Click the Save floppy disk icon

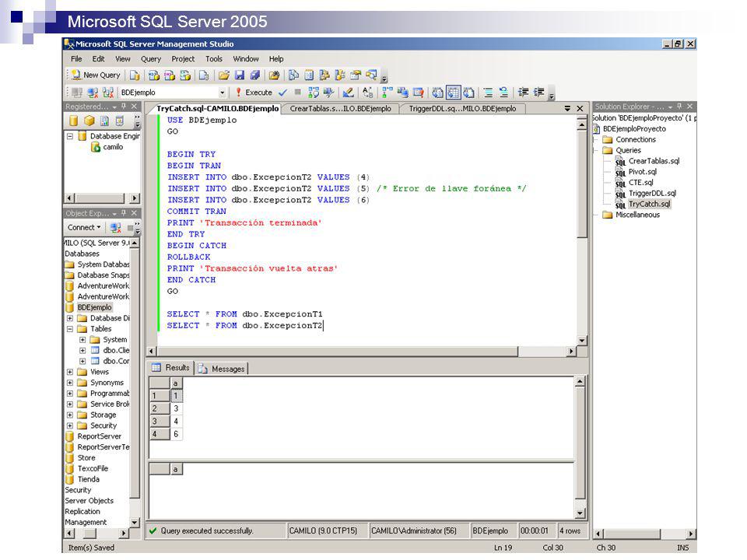(x=240, y=75)
